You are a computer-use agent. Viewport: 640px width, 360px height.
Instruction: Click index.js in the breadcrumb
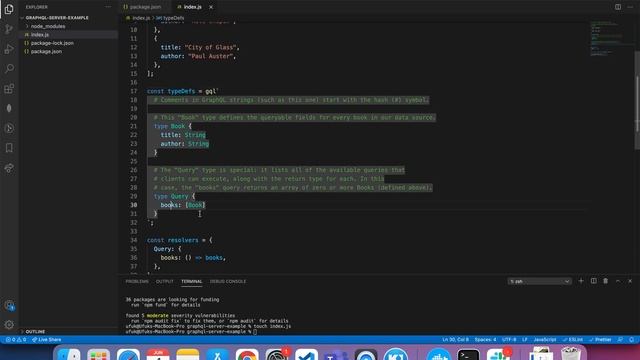click(x=141, y=18)
